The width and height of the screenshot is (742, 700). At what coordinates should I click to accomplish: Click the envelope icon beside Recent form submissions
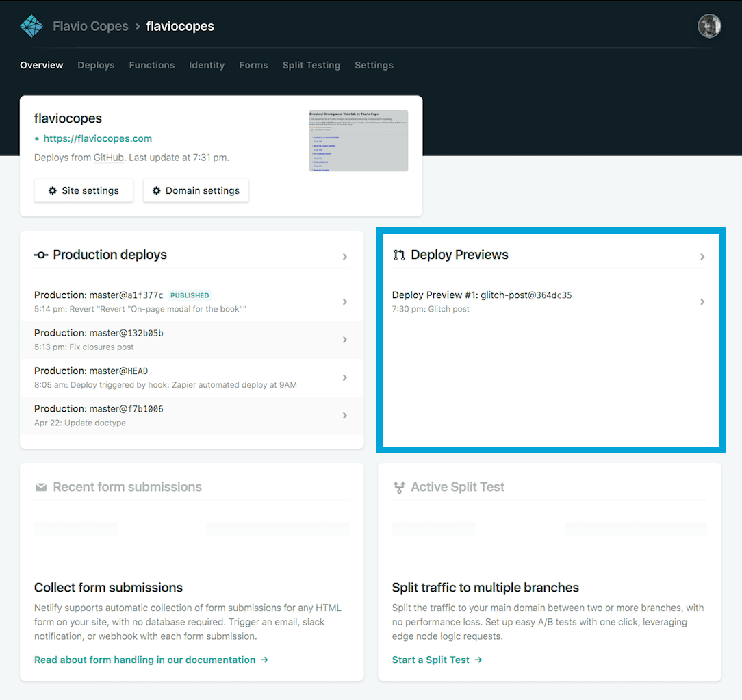pos(41,487)
